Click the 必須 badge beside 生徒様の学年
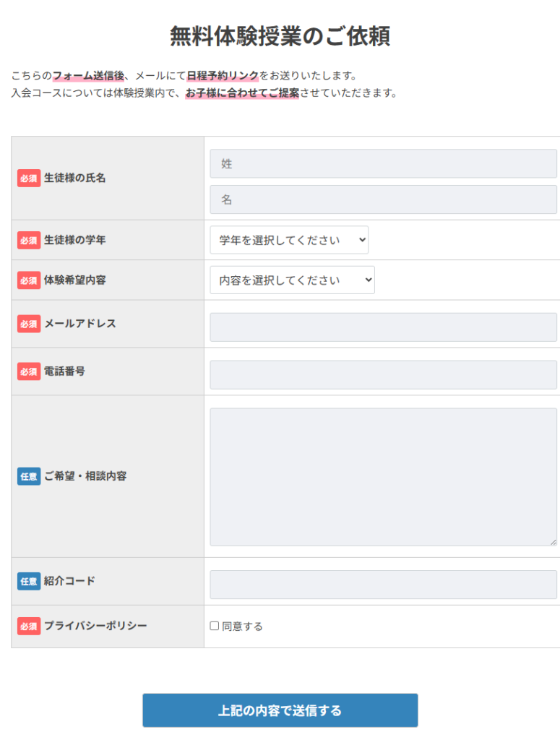 click(29, 240)
